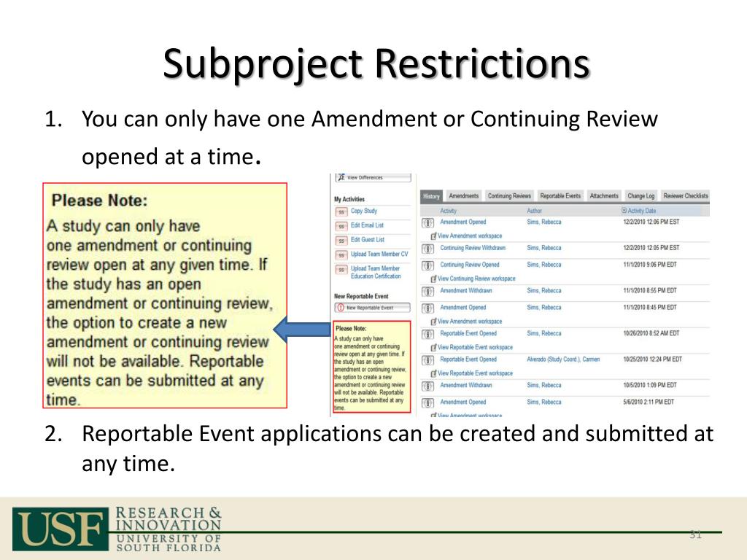Click icon beside 12/2/2010 Amendment Opened
Viewport: 747px width, 560px height.
tap(427, 223)
